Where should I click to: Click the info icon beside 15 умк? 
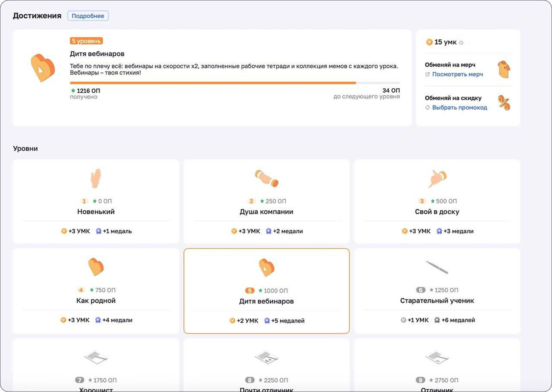point(461,43)
